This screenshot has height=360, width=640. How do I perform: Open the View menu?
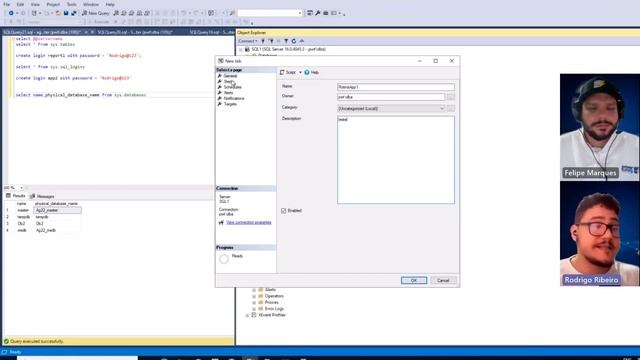pyautogui.click(x=36, y=4)
